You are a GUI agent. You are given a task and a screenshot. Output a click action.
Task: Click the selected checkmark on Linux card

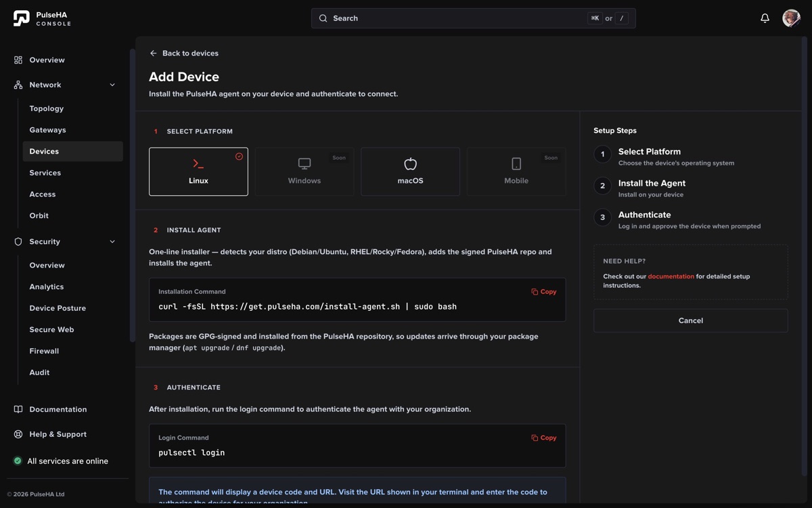click(239, 156)
